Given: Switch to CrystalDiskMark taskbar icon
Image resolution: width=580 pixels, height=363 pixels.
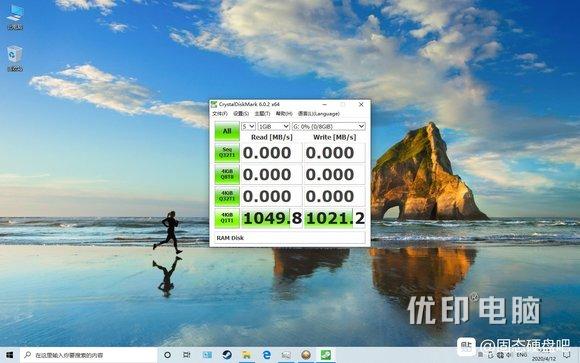Looking at the screenshot, I should coord(326,355).
